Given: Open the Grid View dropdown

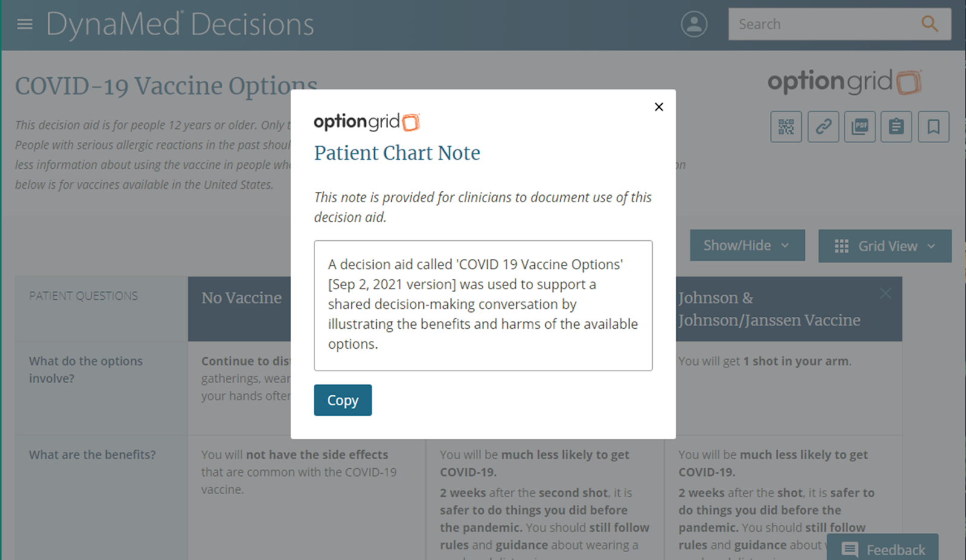Looking at the screenshot, I should coord(885,246).
